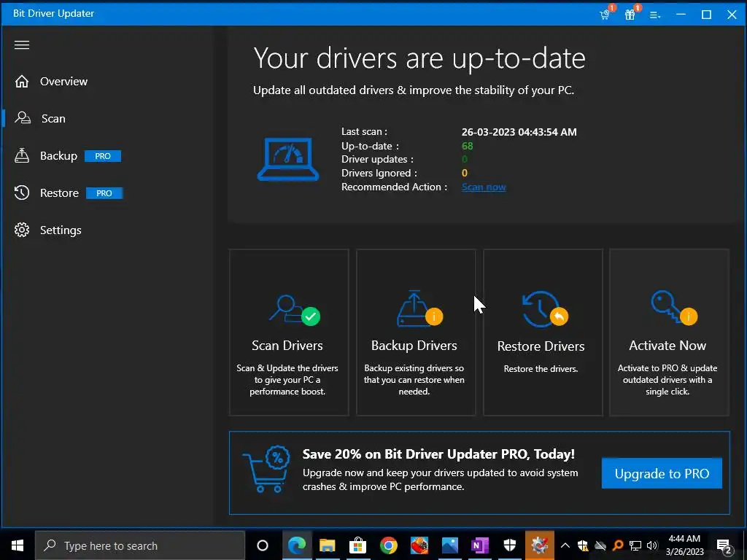
Task: Click the discount shopping cart icon
Action: click(267, 470)
